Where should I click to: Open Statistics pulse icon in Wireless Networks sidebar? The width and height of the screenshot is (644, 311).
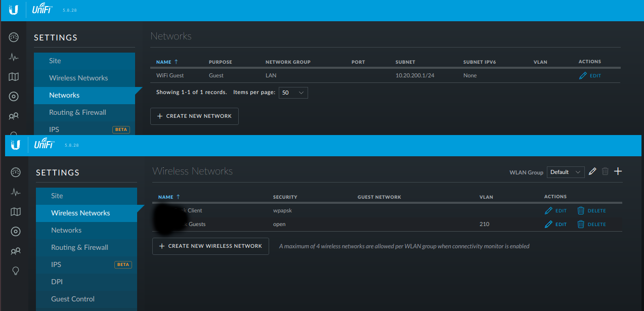pos(16,192)
